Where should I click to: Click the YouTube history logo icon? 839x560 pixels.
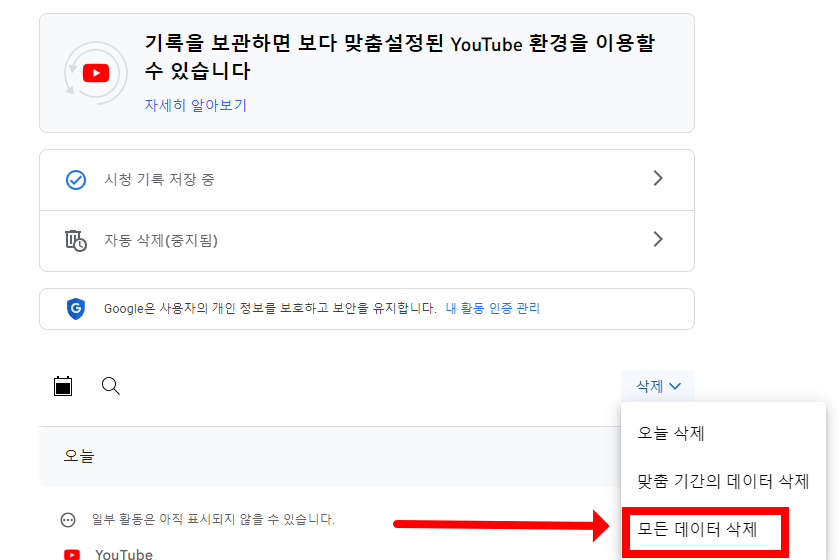(96, 73)
